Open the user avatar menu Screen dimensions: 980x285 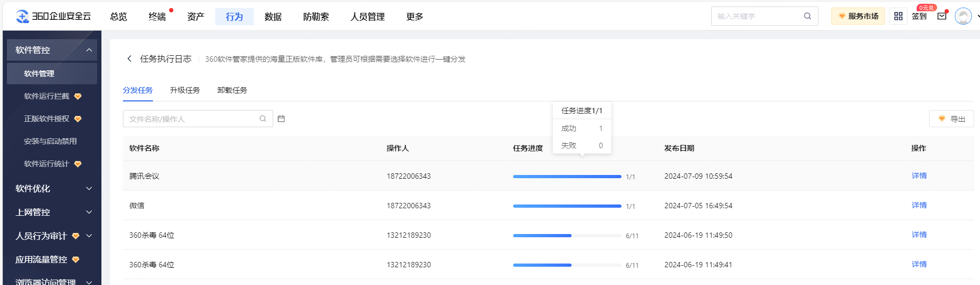963,16
